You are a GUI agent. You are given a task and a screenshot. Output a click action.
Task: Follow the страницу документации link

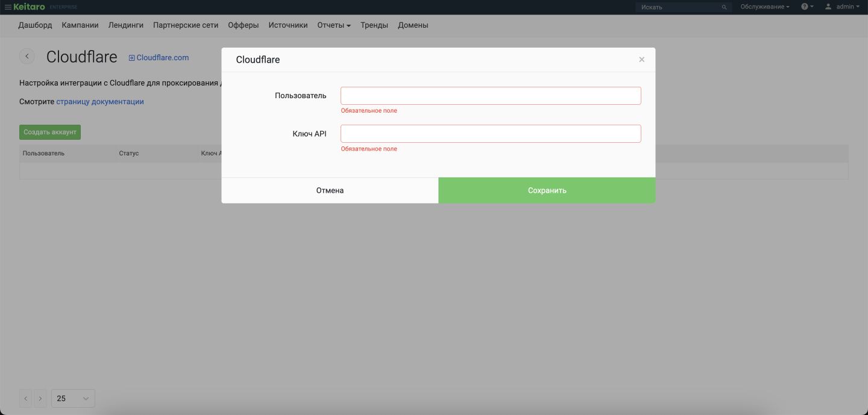coord(100,102)
